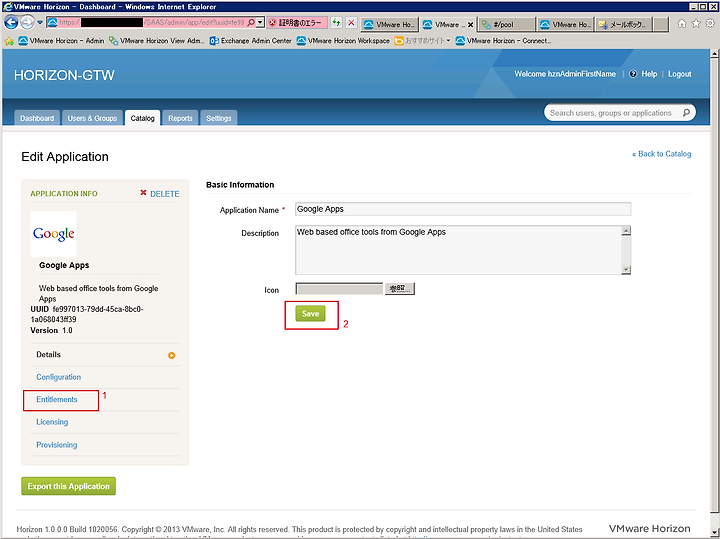This screenshot has width=720, height=539.
Task: Click the address bar search magnifier icon
Action: coord(251,22)
